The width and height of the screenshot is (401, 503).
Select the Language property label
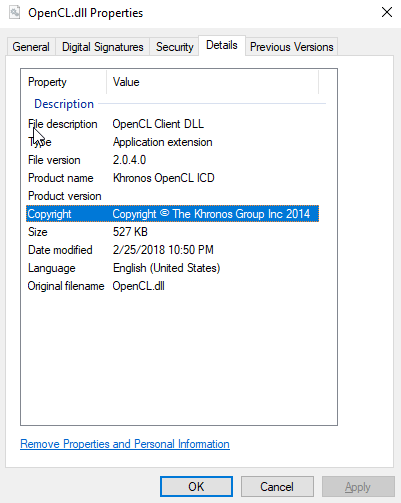[52, 268]
